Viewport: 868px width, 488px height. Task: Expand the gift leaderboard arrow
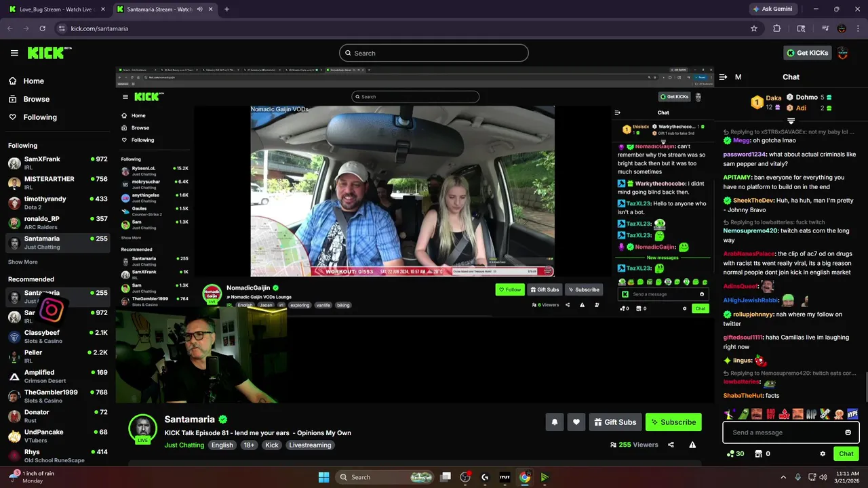click(791, 121)
